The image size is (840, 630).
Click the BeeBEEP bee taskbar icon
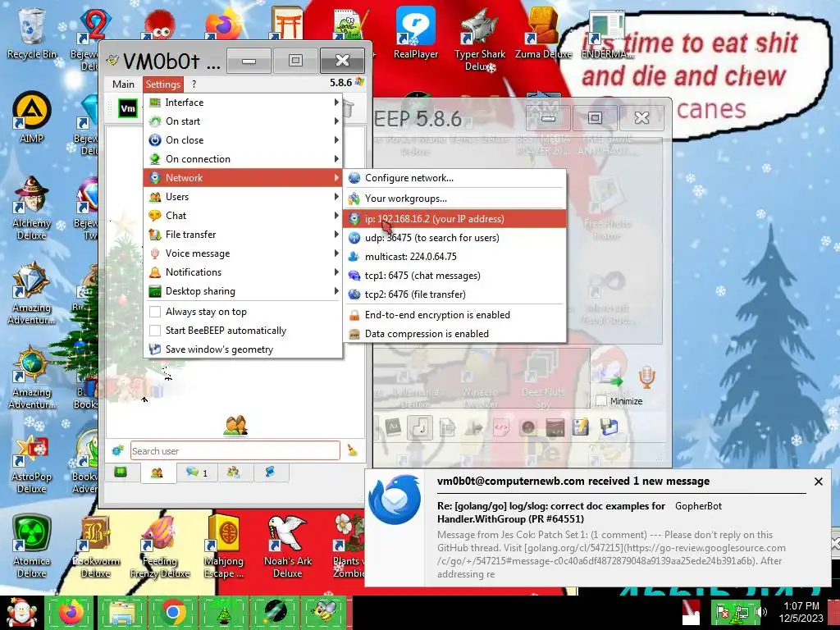(325, 612)
